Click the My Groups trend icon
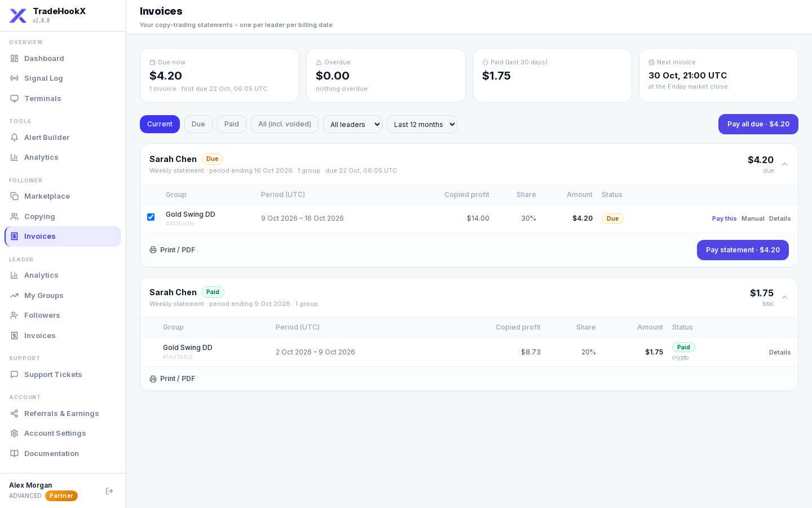This screenshot has height=508, width=812. 15,296
